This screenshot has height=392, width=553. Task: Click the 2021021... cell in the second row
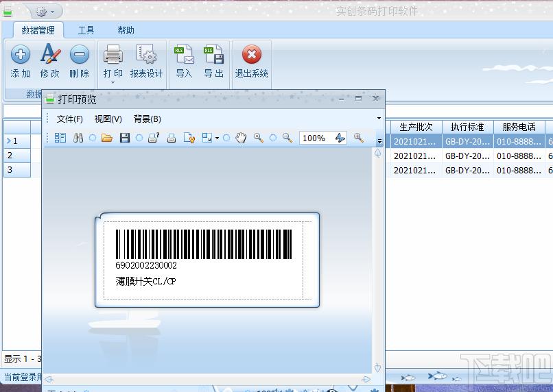pos(416,156)
